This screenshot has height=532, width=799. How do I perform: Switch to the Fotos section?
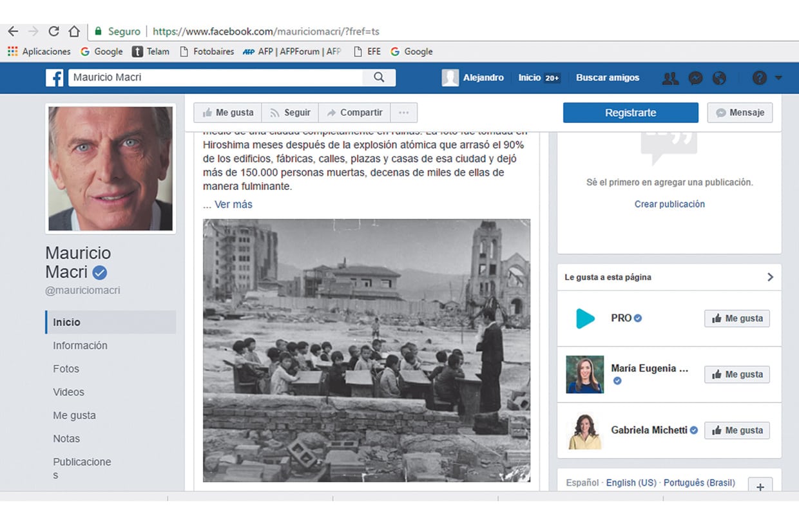[x=66, y=368]
